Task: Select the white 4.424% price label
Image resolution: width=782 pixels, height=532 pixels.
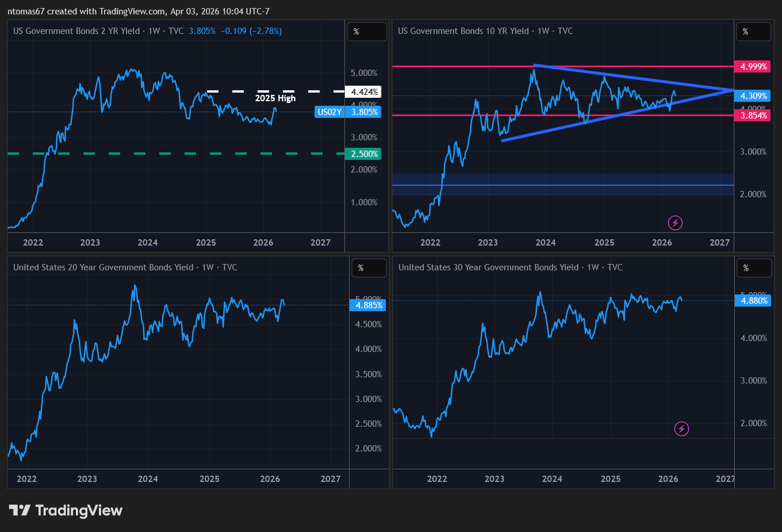Action: [364, 92]
